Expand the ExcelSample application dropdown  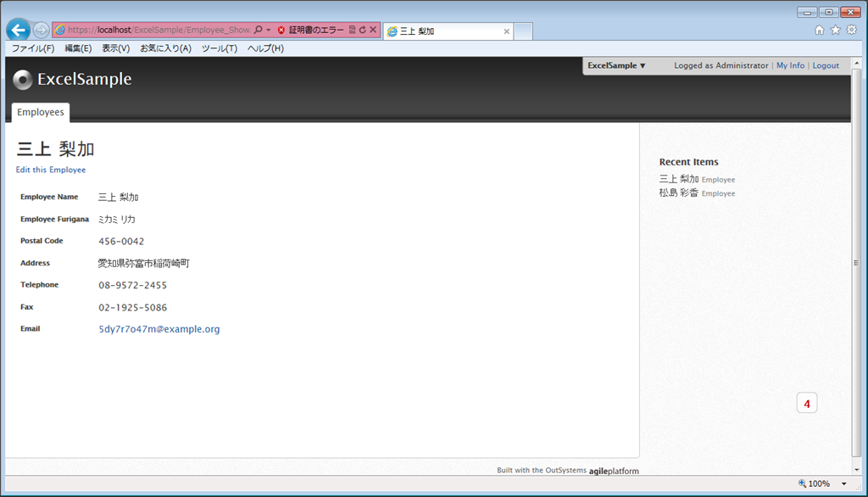coord(617,65)
